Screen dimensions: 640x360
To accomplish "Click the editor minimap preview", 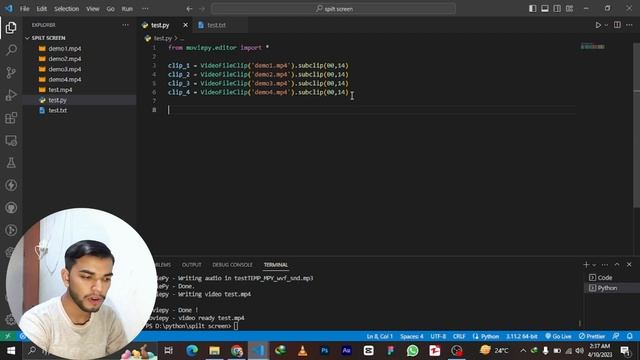I will (593, 47).
